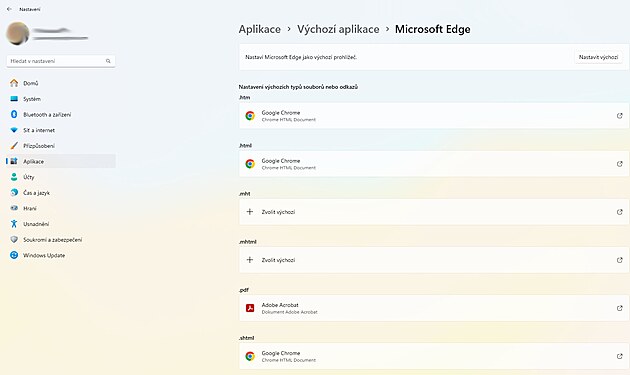Open external-link icon in .pdf row
This screenshot has width=630, height=375.
tap(620, 308)
